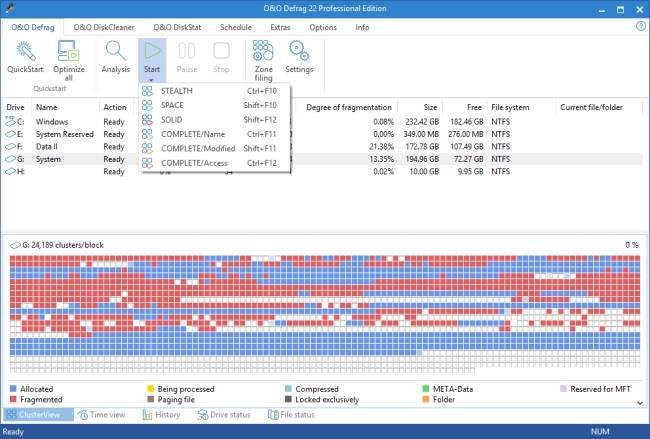Screen dimensions: 650x439
Task: Click the SPACE method icon
Action: click(x=147, y=105)
